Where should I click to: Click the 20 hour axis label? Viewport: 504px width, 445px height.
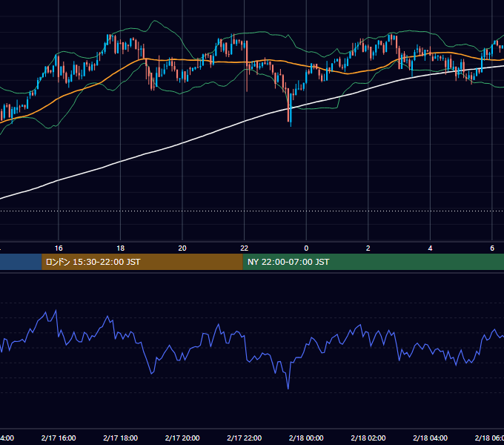tap(182, 248)
